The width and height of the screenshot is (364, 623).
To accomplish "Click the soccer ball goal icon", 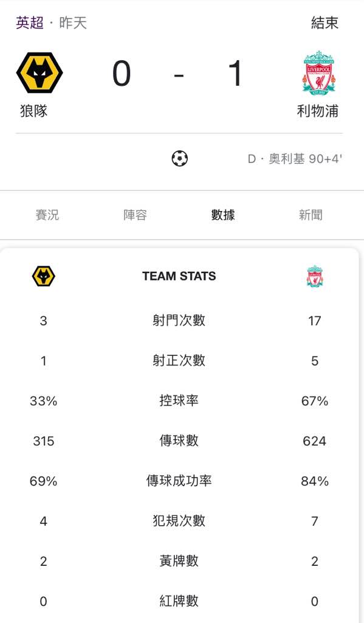I will pyautogui.click(x=179, y=159).
